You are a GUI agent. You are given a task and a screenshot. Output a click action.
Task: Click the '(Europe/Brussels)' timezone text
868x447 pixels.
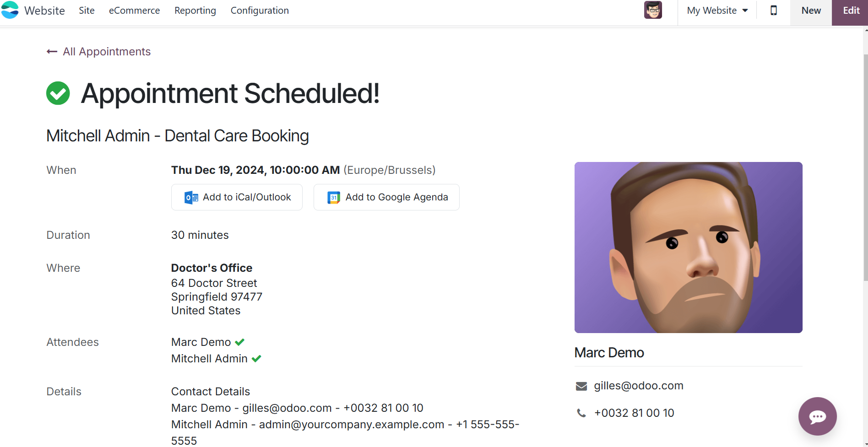coord(390,170)
